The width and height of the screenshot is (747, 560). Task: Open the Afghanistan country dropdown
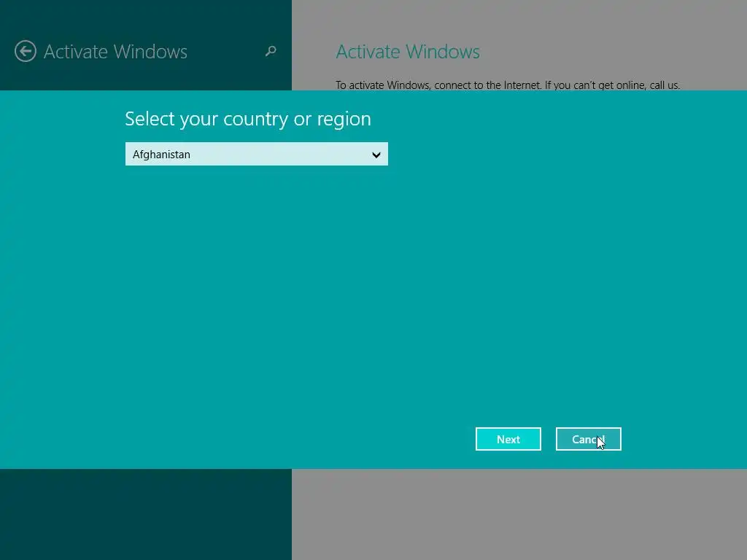tap(256, 154)
